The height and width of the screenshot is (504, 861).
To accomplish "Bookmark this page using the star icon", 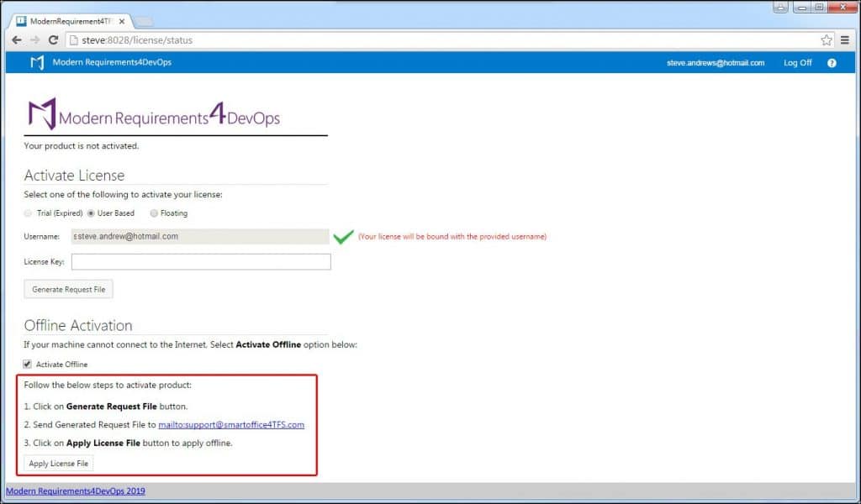I will [827, 39].
